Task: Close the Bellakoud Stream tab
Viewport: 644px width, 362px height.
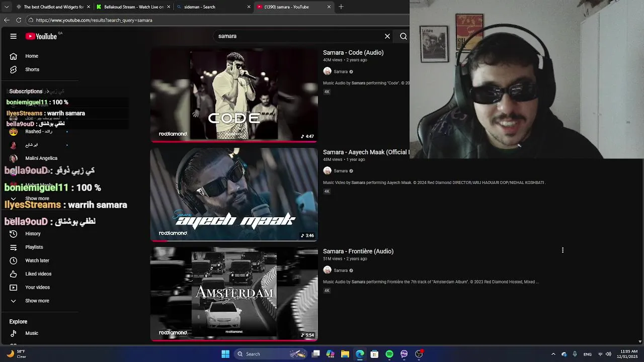Action: (169, 7)
